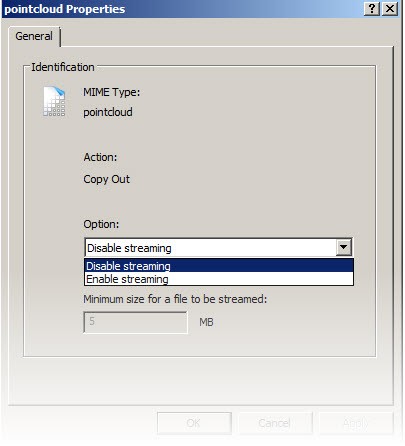Image resolution: width=405 pixels, height=446 pixels.
Task: Switch to the General tab
Action: click(34, 36)
